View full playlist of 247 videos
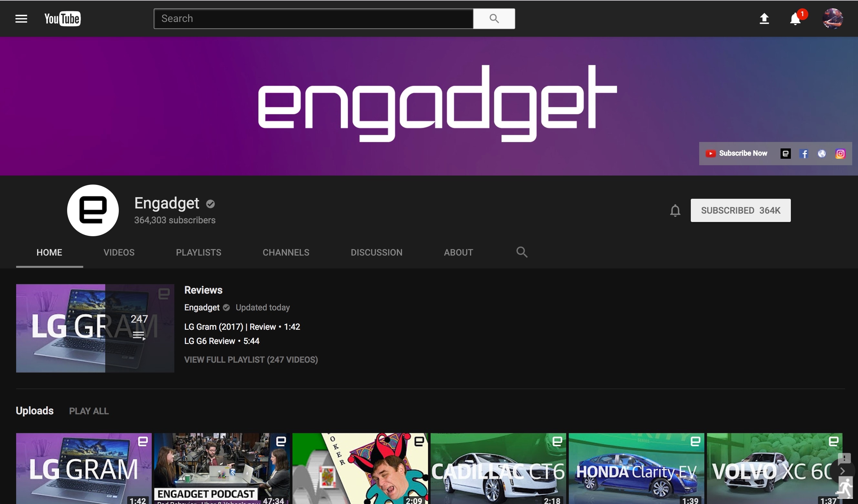The image size is (858, 504). (251, 360)
